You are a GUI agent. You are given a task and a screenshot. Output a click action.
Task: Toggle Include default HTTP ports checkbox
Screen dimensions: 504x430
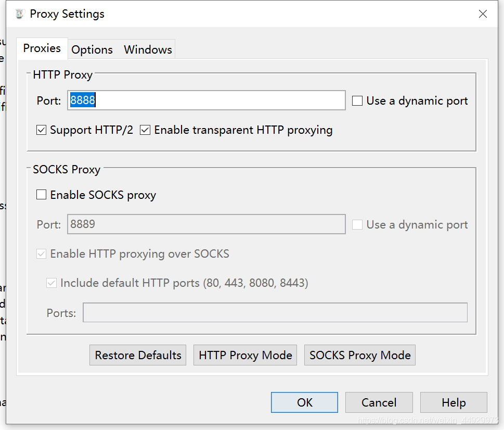(51, 283)
